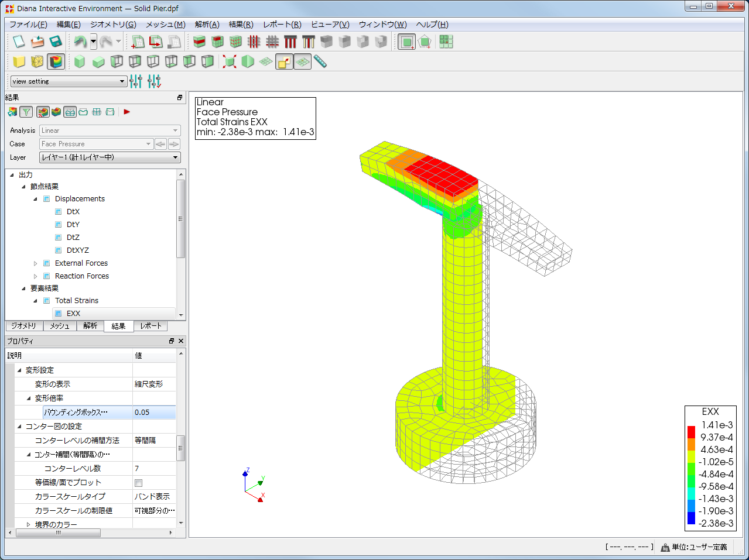
Task: Toggle the rectangle selection mode button
Action: click(x=406, y=42)
